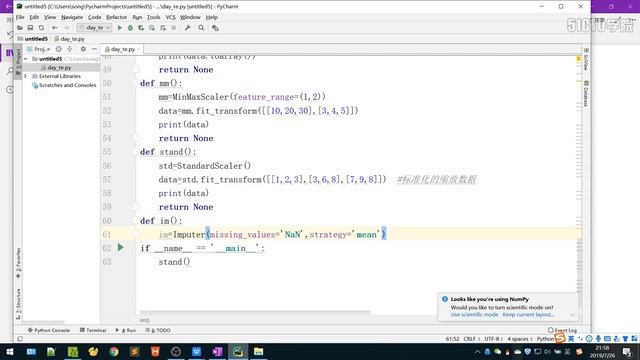This screenshot has height=360, width=640.
Task: Open PyCharm from the Windows taskbar
Action: 238,351
